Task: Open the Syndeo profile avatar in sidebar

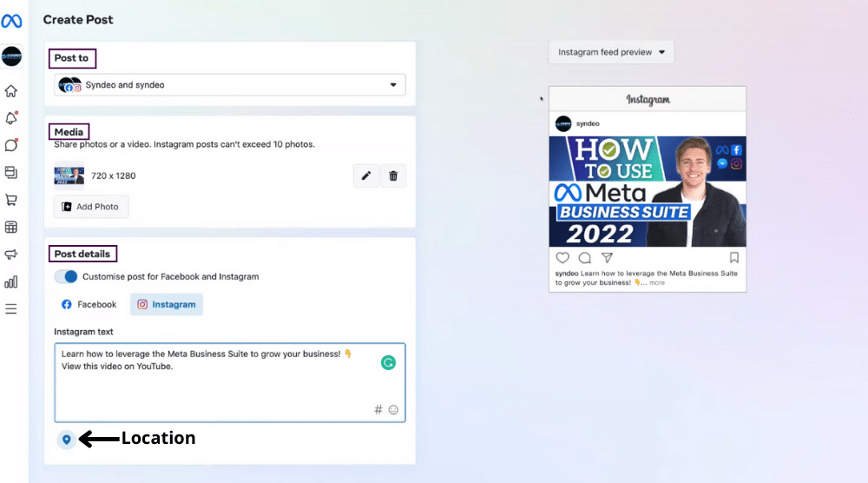Action: pyautogui.click(x=11, y=56)
